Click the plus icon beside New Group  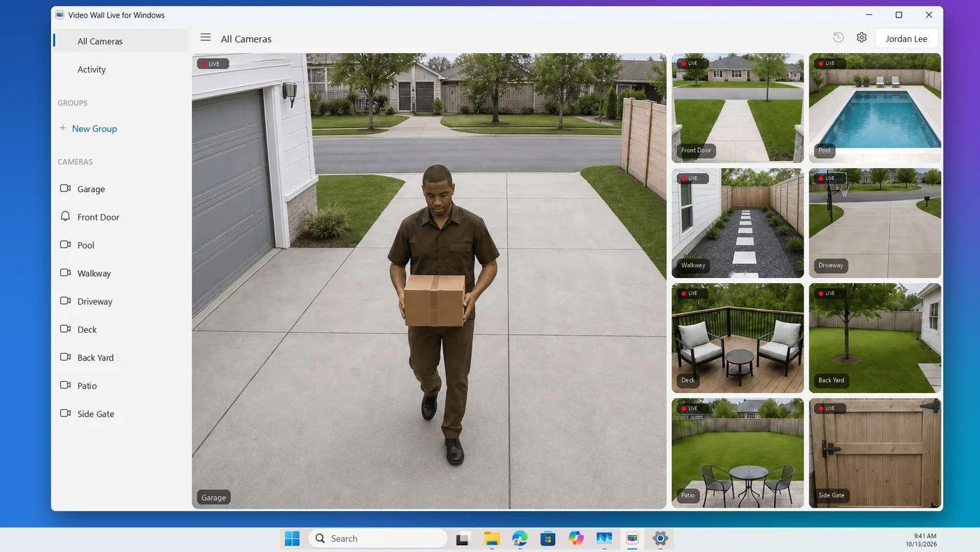pos(63,128)
